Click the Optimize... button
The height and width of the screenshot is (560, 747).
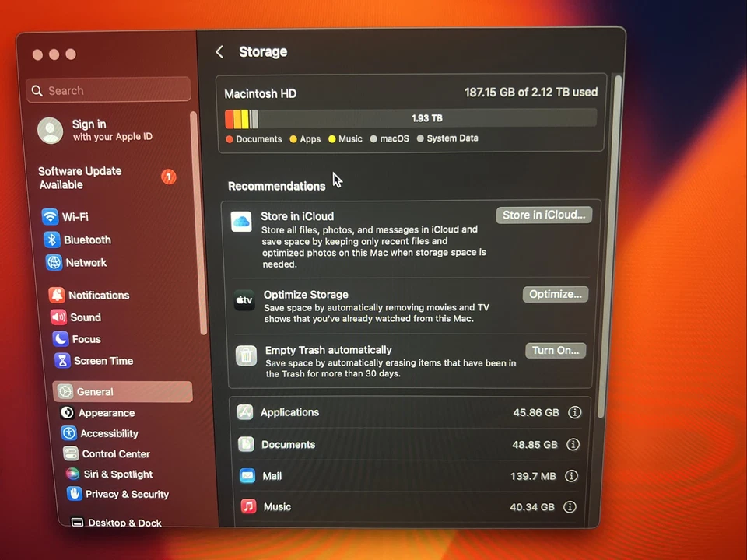556,294
